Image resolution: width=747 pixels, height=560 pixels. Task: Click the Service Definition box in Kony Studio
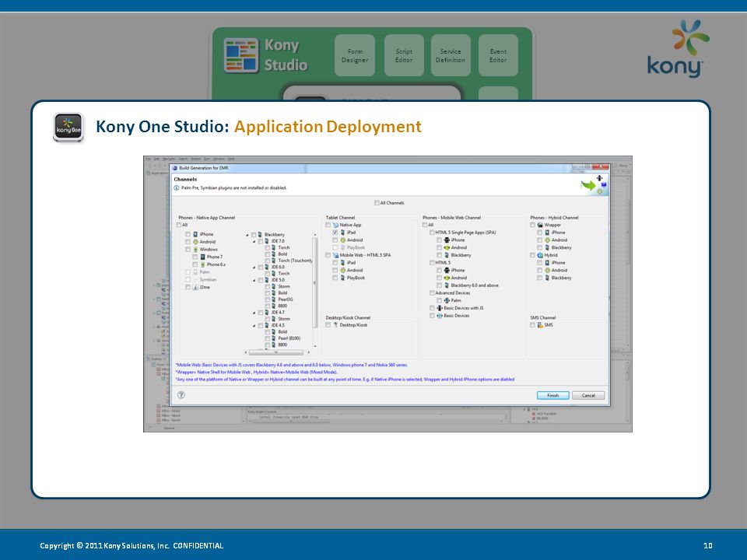451,55
